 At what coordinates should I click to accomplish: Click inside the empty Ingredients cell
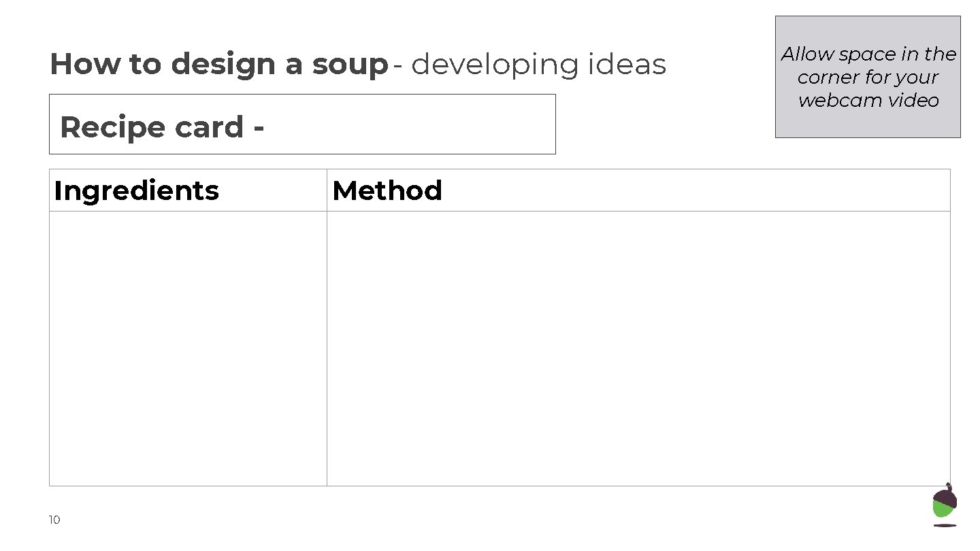pyautogui.click(x=188, y=348)
